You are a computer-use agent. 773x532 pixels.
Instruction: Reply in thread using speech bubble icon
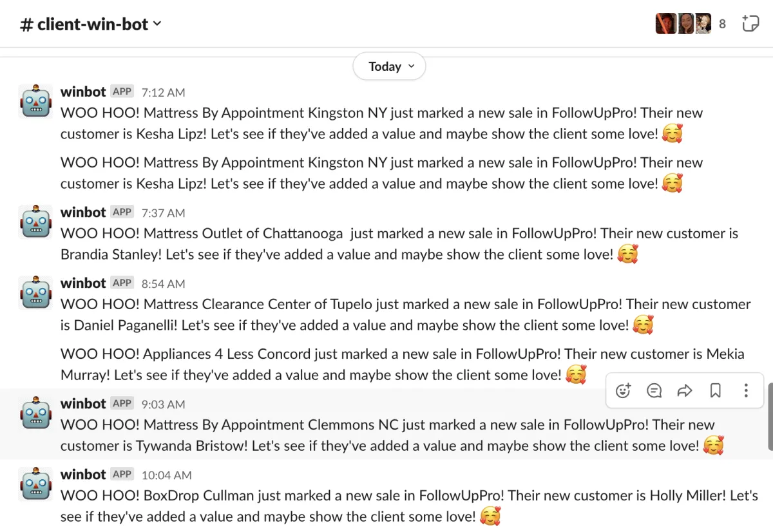[x=654, y=390]
